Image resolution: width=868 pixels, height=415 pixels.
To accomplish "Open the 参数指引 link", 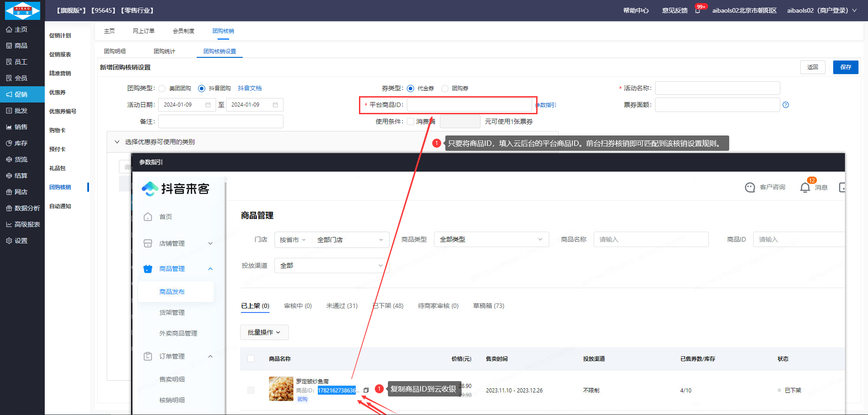I will 546,105.
